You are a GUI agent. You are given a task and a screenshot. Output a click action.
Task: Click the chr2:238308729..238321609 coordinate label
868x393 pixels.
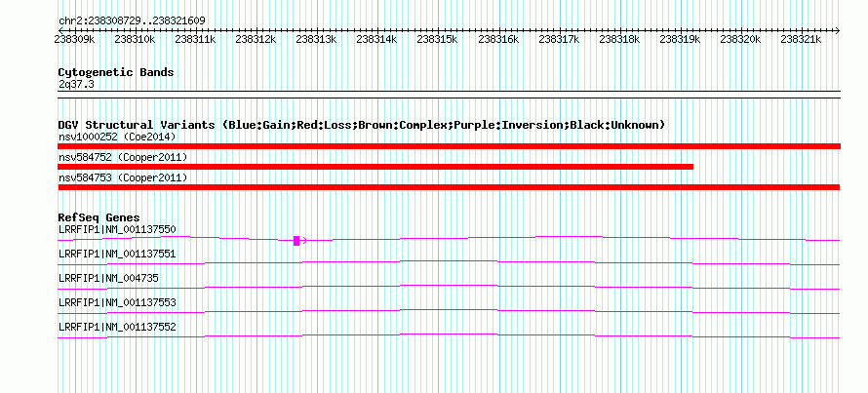(x=133, y=21)
